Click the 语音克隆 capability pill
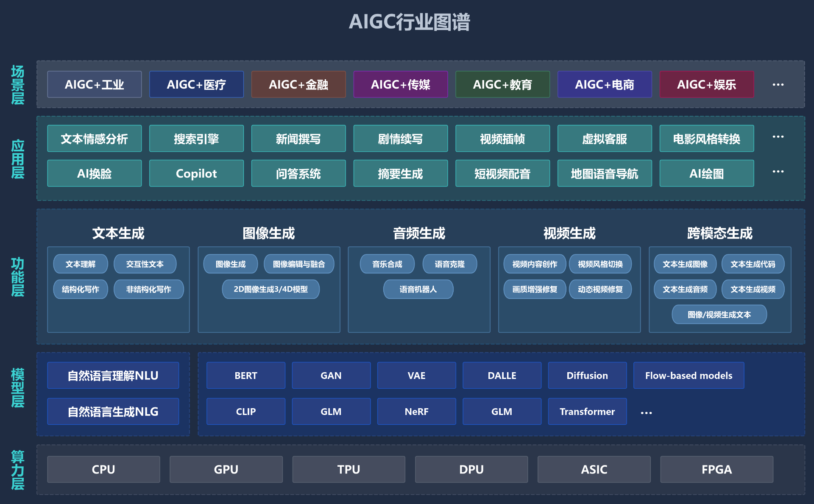Screen dimensions: 814x504 point(450,264)
